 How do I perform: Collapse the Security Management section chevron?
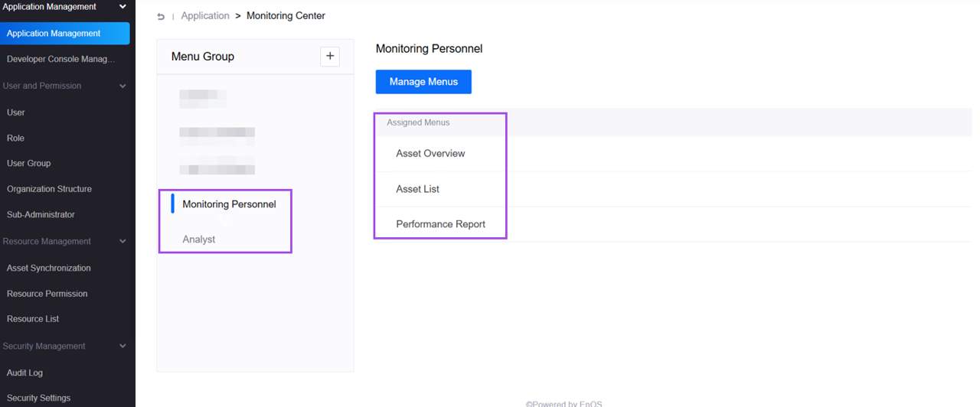coord(122,347)
